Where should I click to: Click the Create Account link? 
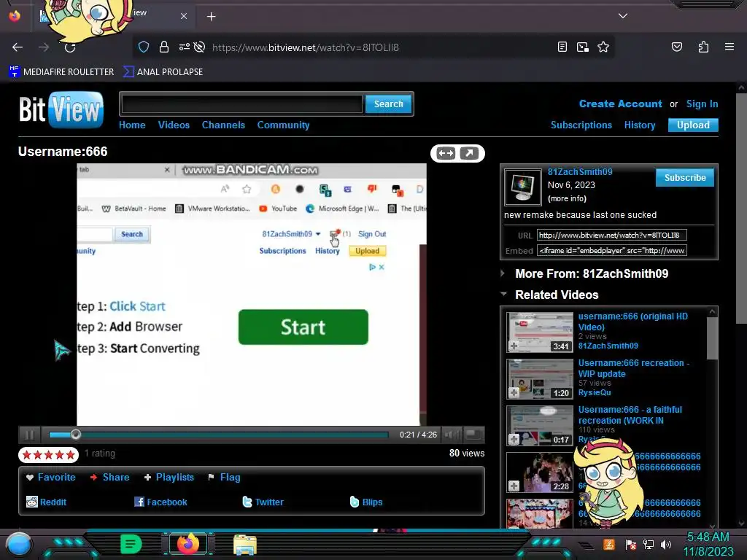(x=620, y=104)
